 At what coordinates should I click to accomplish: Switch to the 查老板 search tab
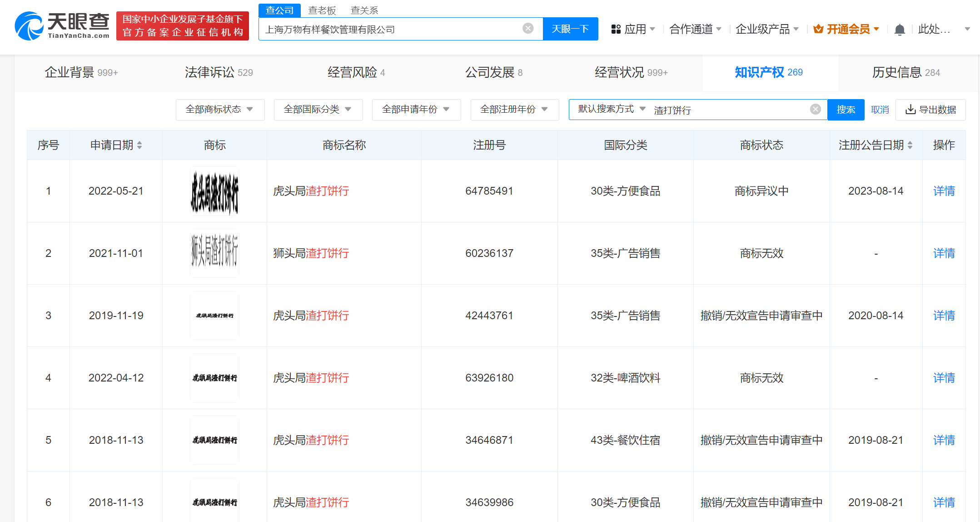click(322, 10)
